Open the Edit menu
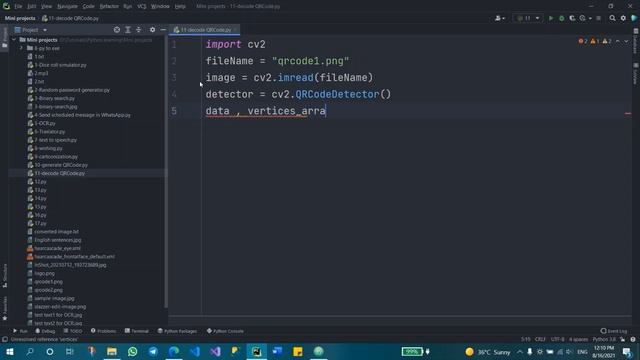 coord(31,7)
